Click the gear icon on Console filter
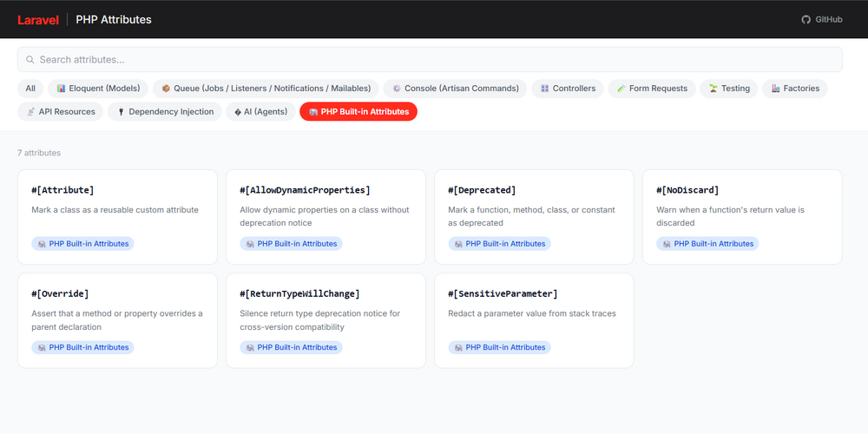The height and width of the screenshot is (434, 868). pyautogui.click(x=397, y=89)
